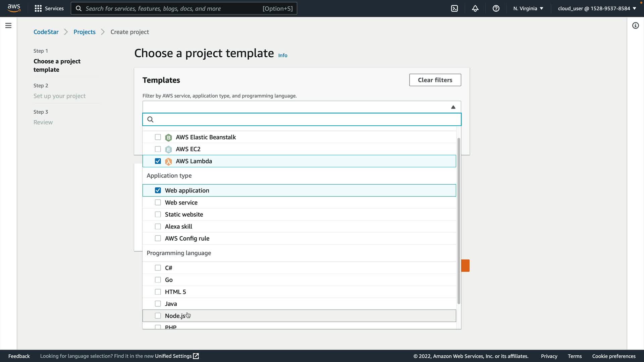This screenshot has height=362, width=644.
Task: Click the AWS logo home icon
Action: pyautogui.click(x=14, y=8)
